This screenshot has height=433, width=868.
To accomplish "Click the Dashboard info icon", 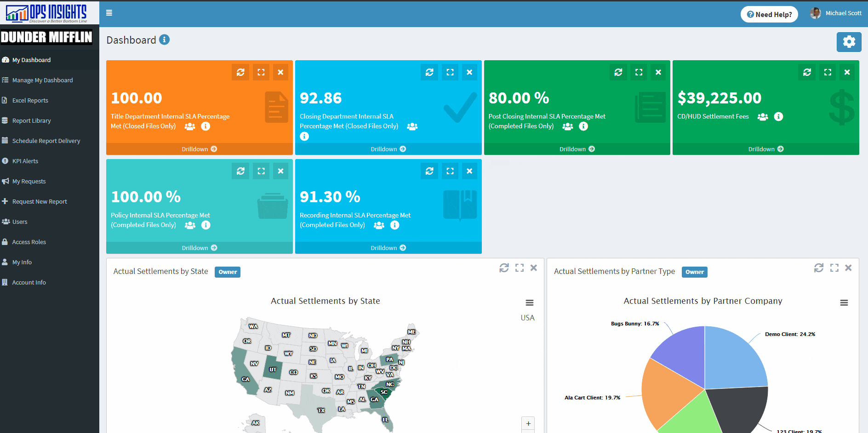I will tap(165, 40).
